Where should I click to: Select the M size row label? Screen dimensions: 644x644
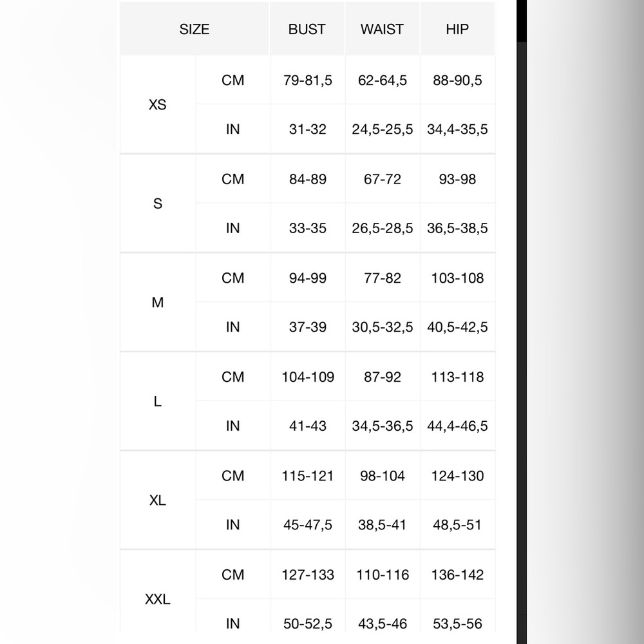tap(157, 303)
